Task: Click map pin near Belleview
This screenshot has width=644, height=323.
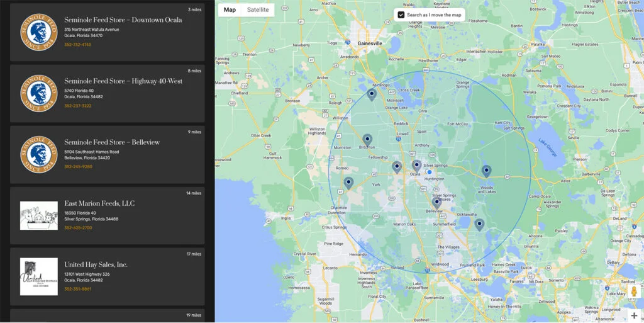Action: click(436, 203)
